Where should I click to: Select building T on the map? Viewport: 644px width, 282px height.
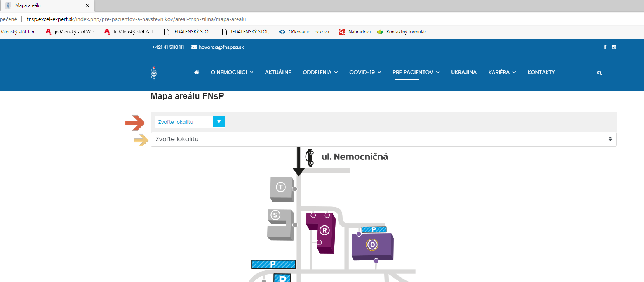coord(282,189)
